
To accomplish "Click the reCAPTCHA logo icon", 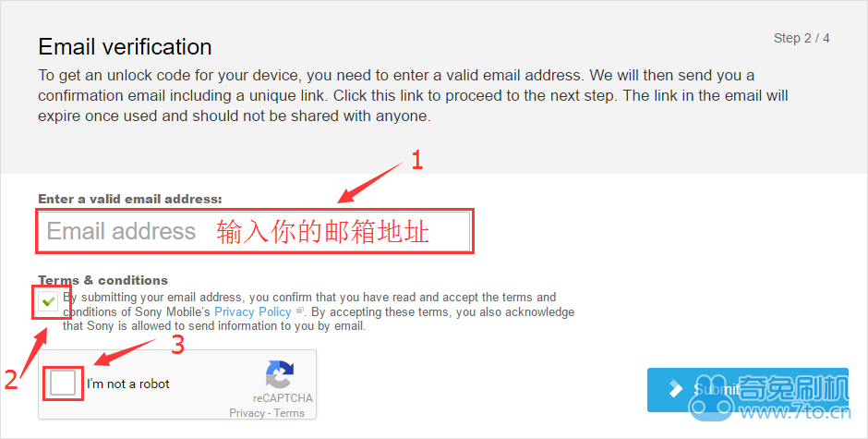I will pos(280,374).
